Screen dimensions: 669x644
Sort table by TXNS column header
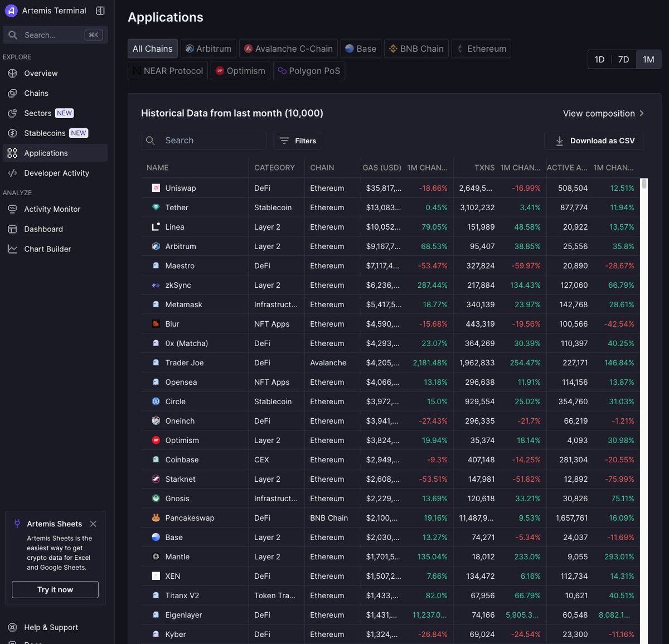point(484,167)
